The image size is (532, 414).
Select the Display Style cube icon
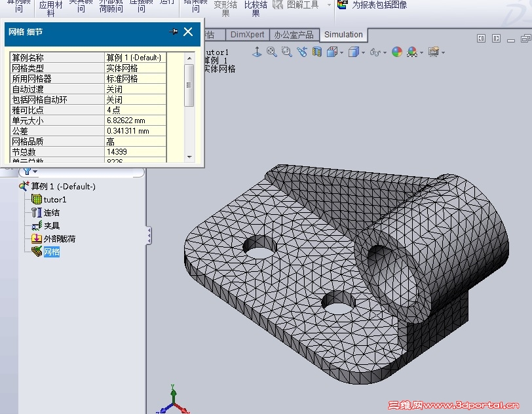point(354,52)
